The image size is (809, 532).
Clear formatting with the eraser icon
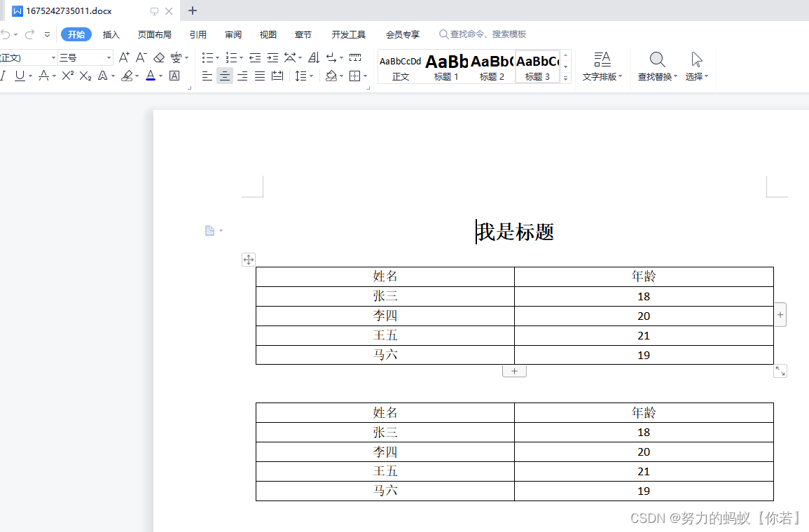[159, 57]
